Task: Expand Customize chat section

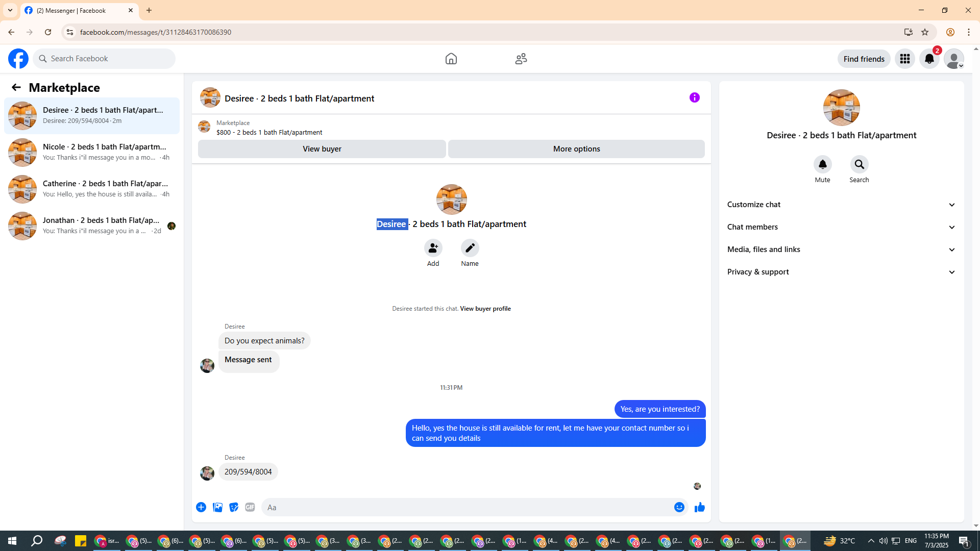Action: (x=841, y=205)
